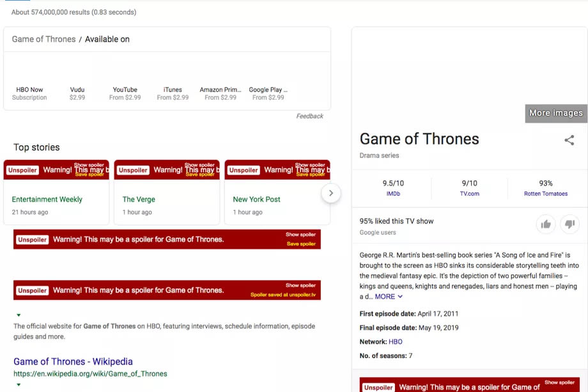Toggle Show spoiler above 'Spoiler saved at unspoiler.tv'
The height and width of the screenshot is (392, 588).
300,285
